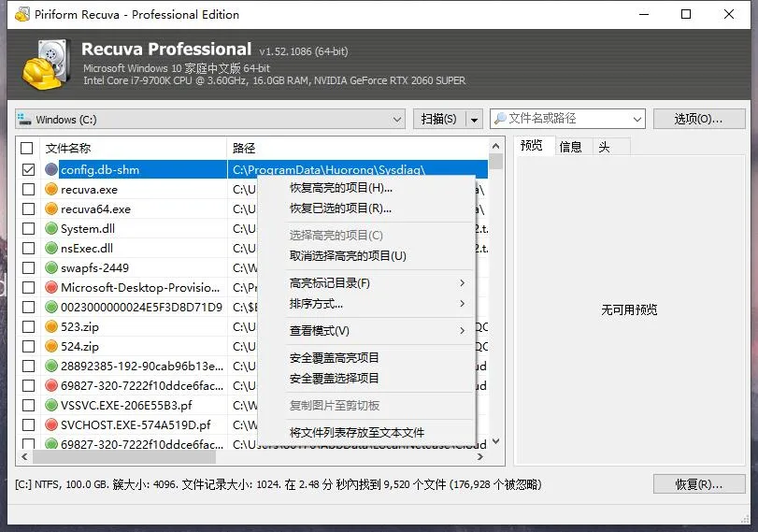Click the orange status dot beside recuva.exe
Screen dimensions: 758x532
coord(51,190)
